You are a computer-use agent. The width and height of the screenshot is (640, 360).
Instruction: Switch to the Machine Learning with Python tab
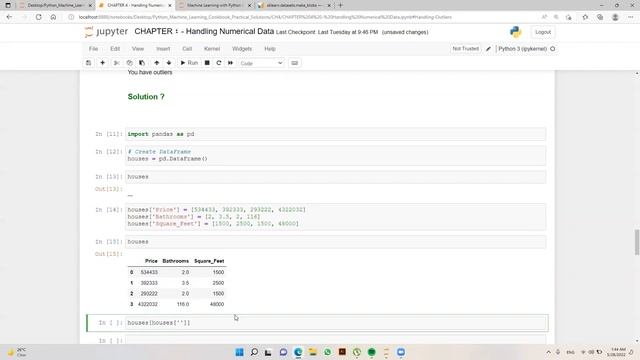pyautogui.click(x=215, y=5)
